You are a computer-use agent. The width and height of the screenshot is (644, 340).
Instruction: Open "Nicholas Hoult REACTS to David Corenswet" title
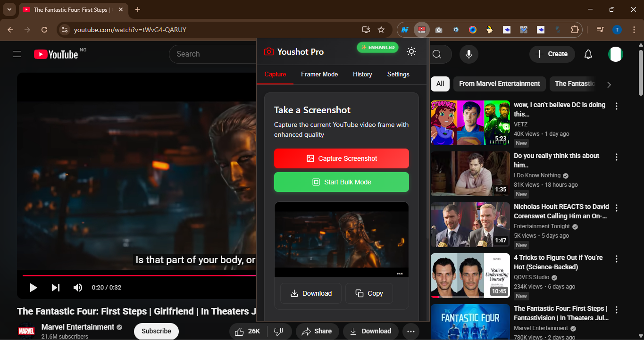coord(561,211)
